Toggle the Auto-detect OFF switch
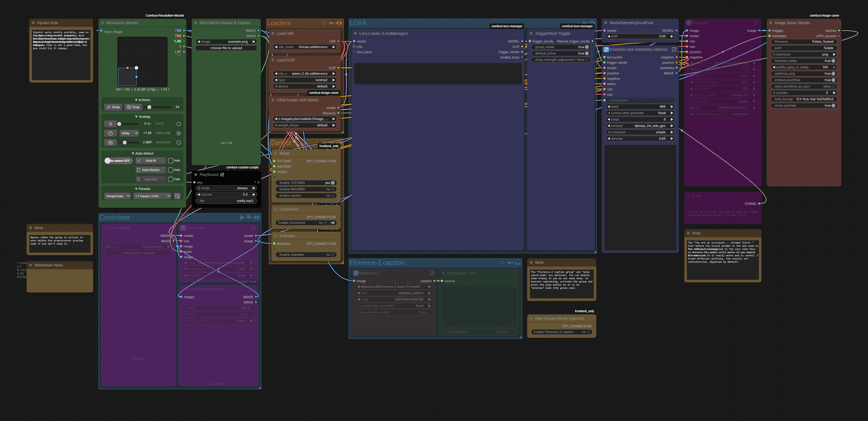Screen dimensions: 868x421 coord(118,161)
